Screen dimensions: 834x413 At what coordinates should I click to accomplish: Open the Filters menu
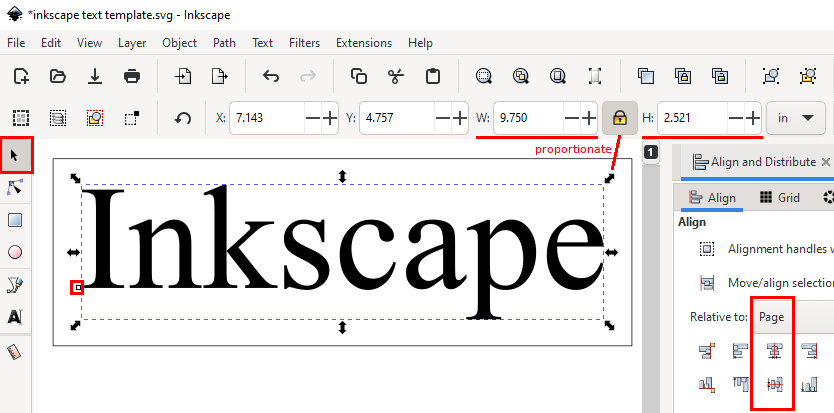305,43
